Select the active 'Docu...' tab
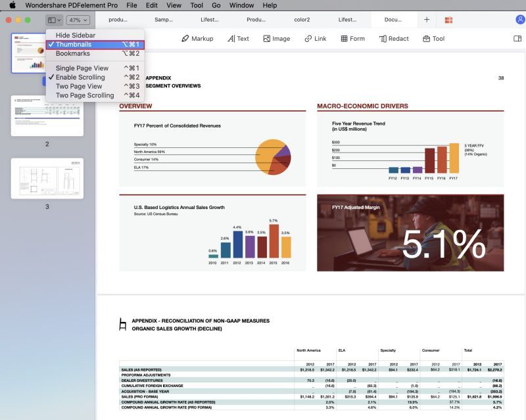The width and height of the screenshot is (526, 420). (x=393, y=20)
